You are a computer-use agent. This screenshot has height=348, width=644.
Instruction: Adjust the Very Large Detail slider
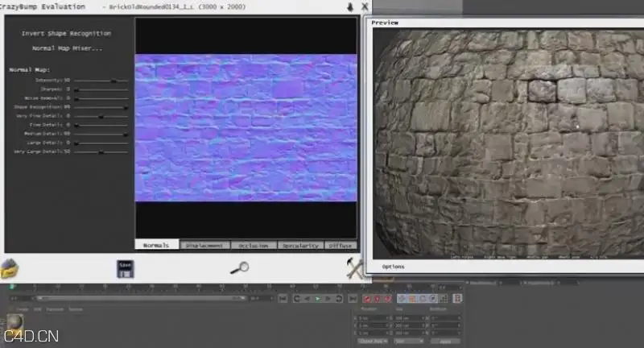101,152
